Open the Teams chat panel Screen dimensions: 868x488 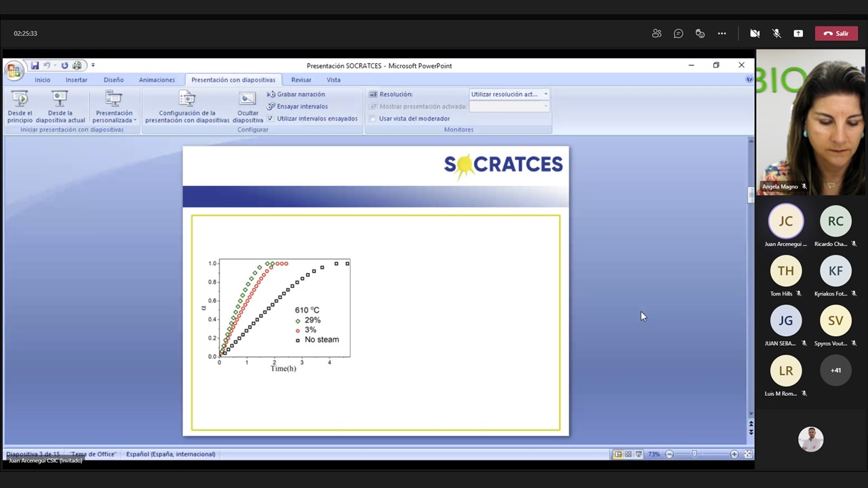point(678,33)
